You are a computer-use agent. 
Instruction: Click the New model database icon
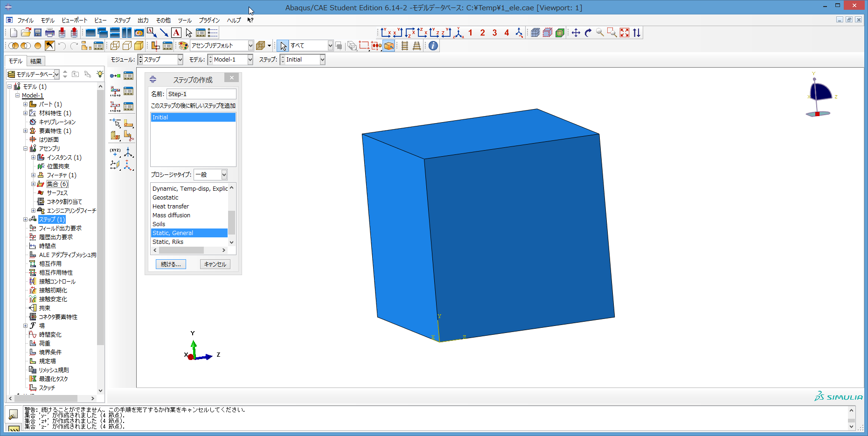tap(14, 33)
